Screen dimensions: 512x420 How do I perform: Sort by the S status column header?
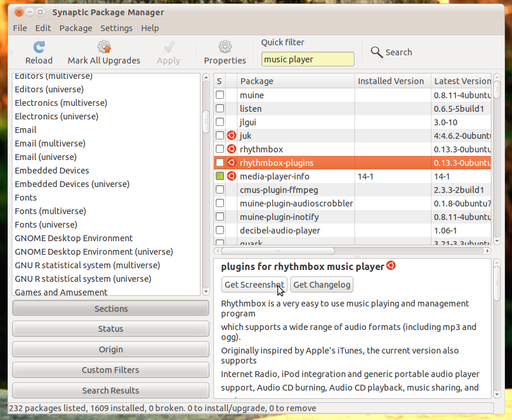pyautogui.click(x=219, y=81)
